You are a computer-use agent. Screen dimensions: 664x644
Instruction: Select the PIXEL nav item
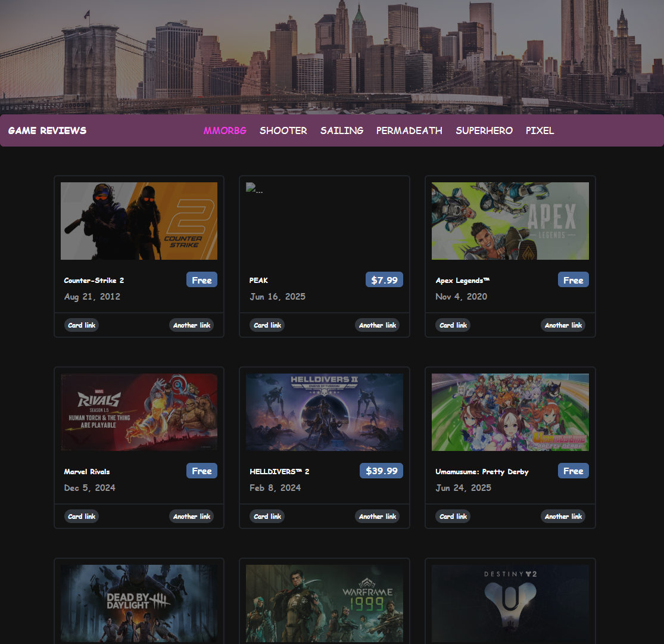tap(540, 130)
